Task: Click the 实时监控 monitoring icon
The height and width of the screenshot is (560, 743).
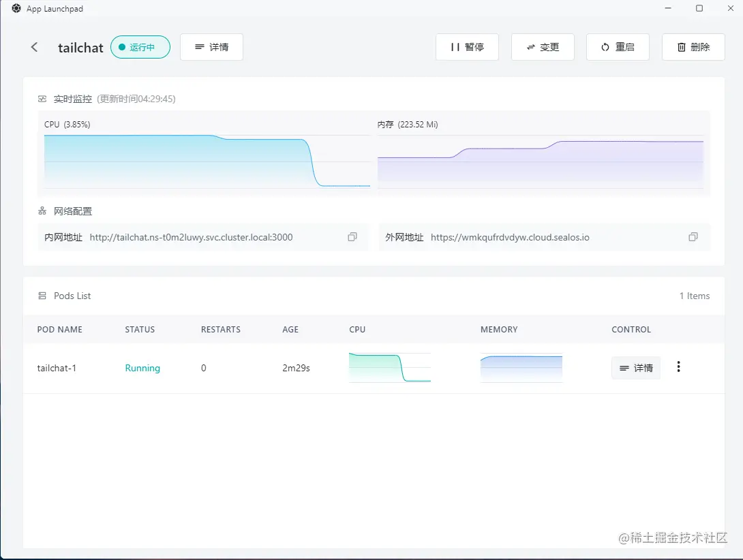Action: tap(42, 99)
